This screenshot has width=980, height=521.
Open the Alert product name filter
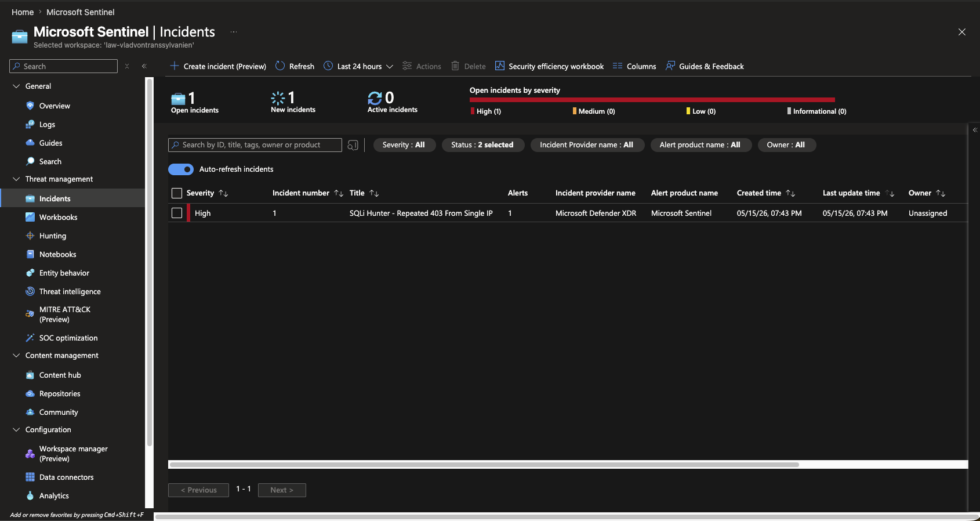pyautogui.click(x=700, y=145)
